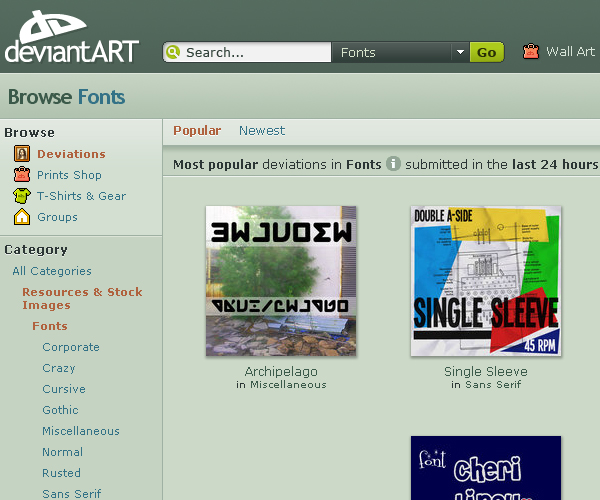Select All Categories
Image resolution: width=600 pixels, height=500 pixels.
coord(52,271)
